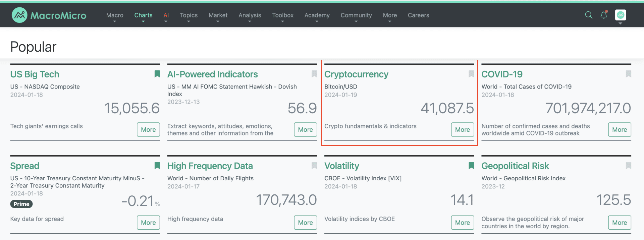Click the 'CBOE - Volatility Index [VIX]' text
Screen dimensions: 644x240
click(x=363, y=178)
